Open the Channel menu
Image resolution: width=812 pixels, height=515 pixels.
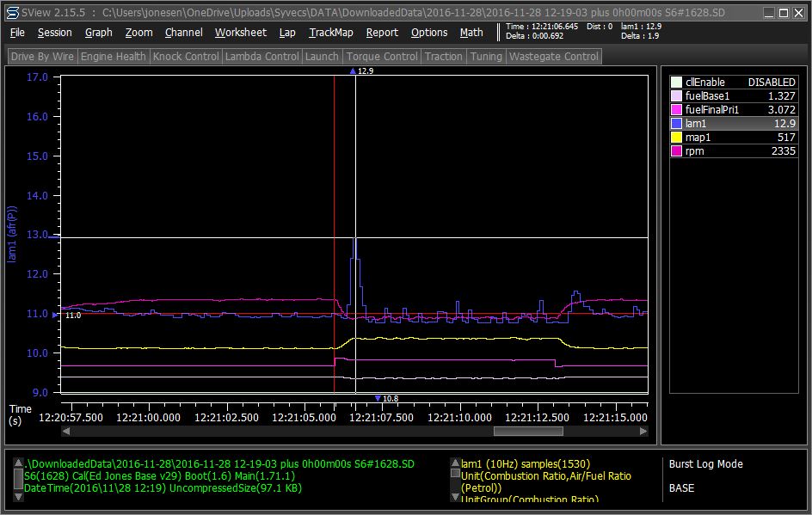point(183,33)
